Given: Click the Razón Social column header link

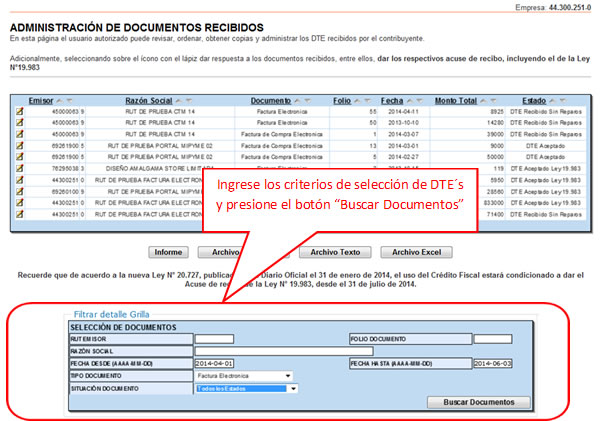Looking at the screenshot, I should click(x=149, y=101).
